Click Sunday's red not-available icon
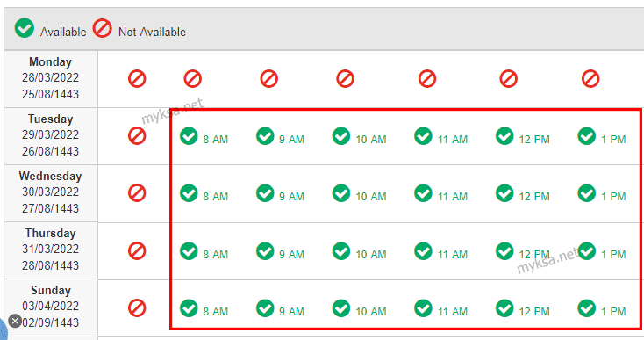Image resolution: width=644 pixels, height=340 pixels. pos(137,307)
